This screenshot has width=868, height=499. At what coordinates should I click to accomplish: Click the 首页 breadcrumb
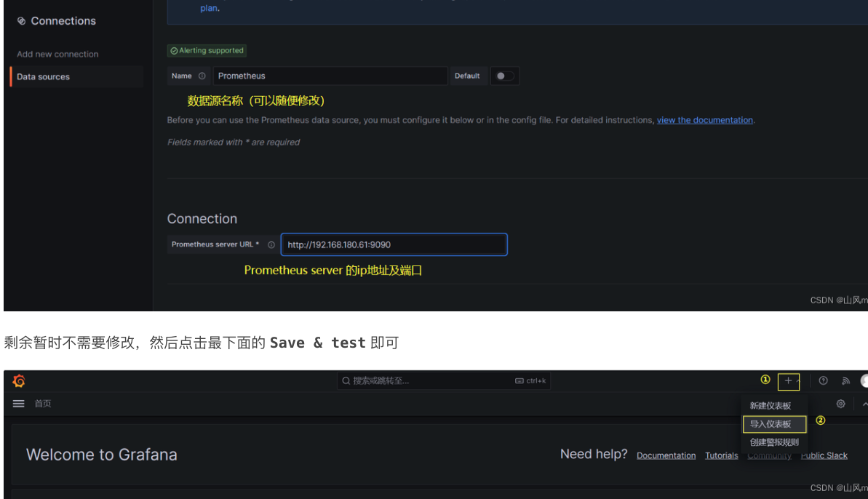point(43,404)
